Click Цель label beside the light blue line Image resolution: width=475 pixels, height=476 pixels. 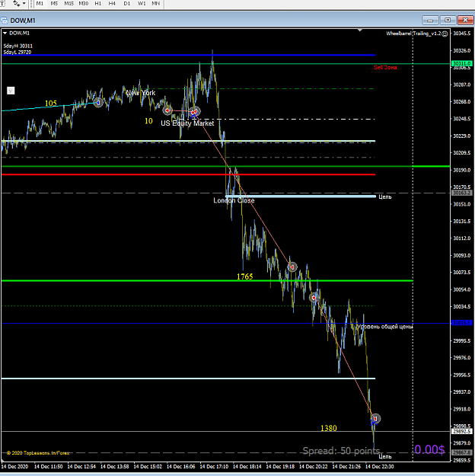385,197
